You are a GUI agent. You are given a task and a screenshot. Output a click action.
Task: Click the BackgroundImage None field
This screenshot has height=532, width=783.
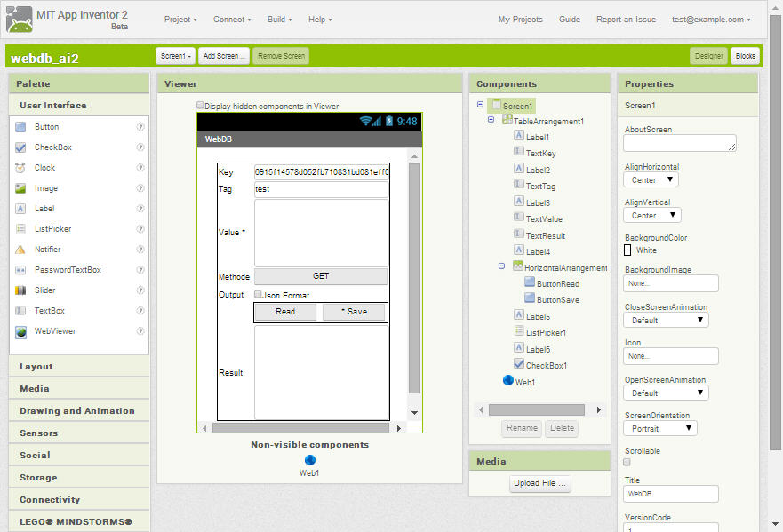tap(671, 283)
